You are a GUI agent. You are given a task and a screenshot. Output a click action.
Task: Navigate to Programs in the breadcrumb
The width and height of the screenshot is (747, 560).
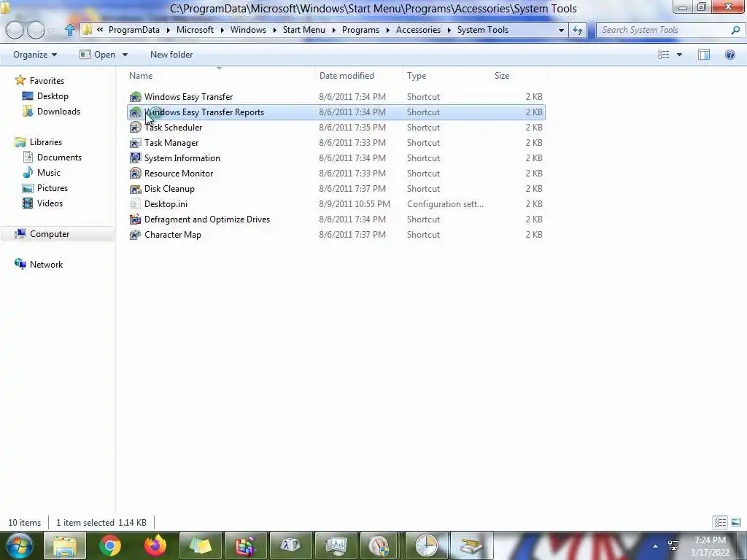(360, 29)
